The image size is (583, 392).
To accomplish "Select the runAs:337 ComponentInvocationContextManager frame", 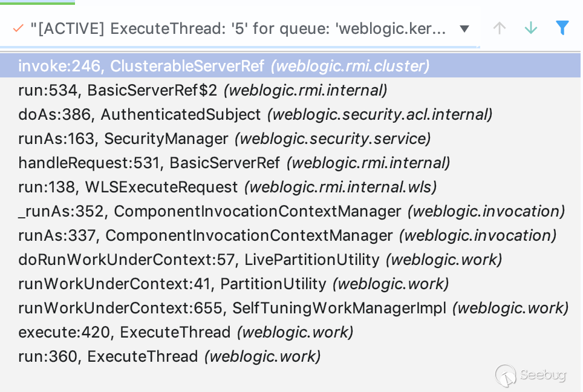I will click(287, 235).
